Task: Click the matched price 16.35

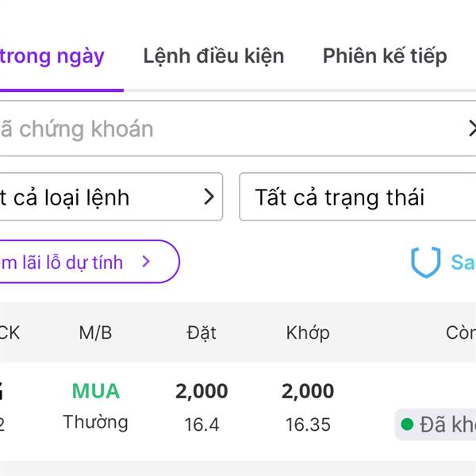Action: click(308, 424)
